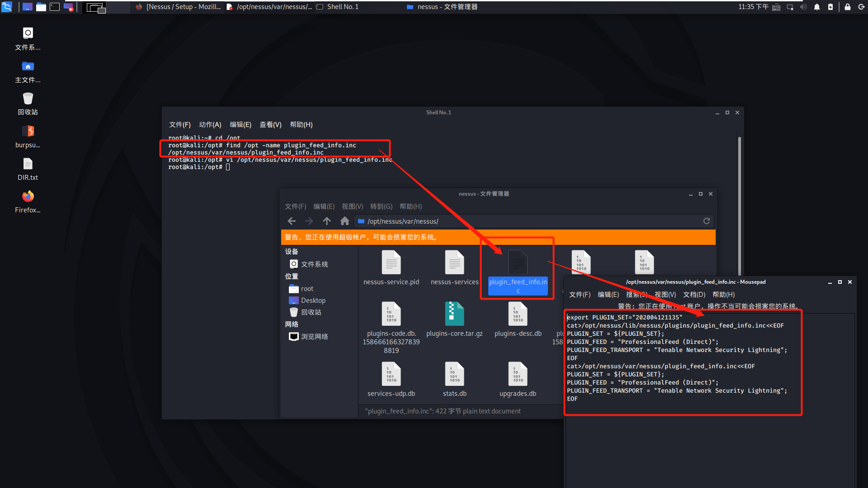This screenshot has height=488, width=868.
Task: Select plugins-code.db file
Action: (392, 328)
